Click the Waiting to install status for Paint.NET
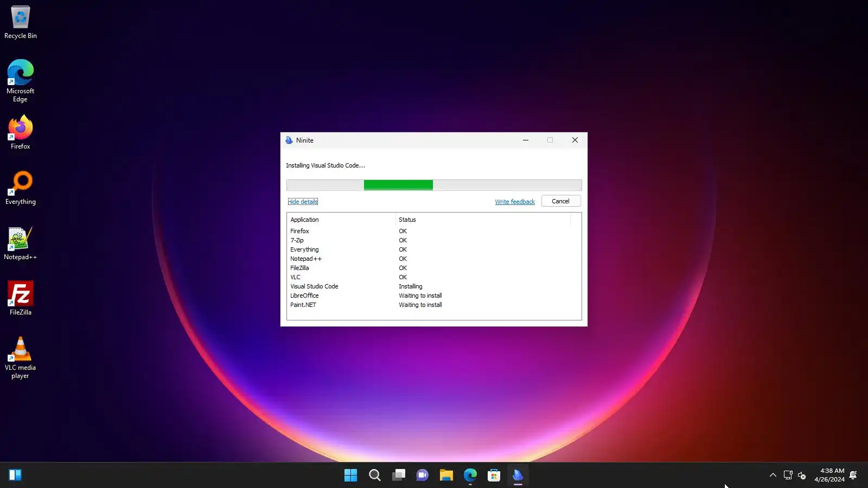 point(420,305)
